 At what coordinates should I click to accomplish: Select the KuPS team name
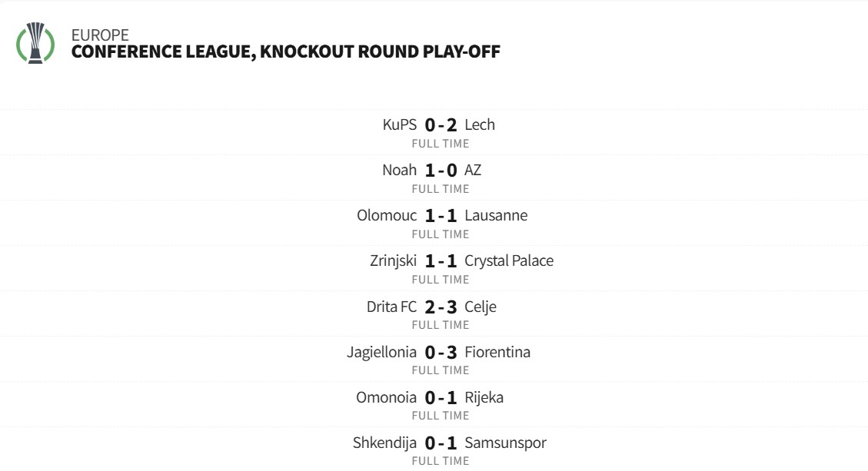click(399, 124)
